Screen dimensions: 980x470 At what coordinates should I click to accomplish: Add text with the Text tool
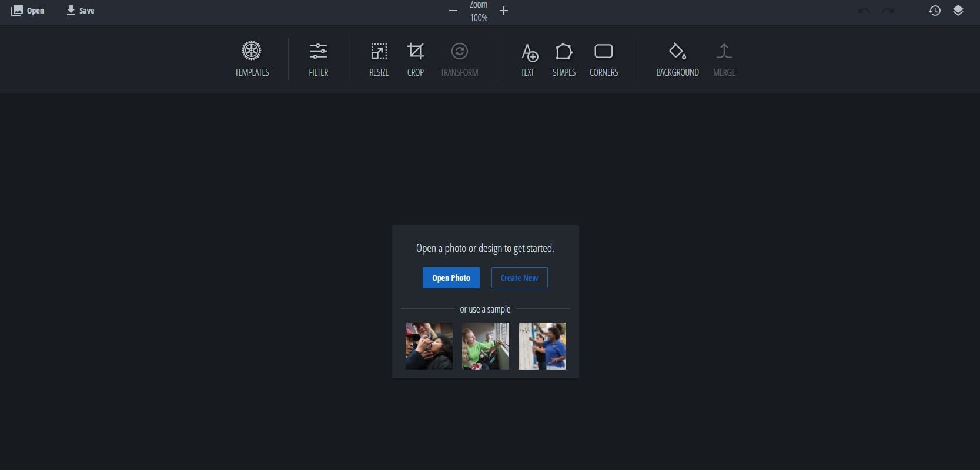pos(528,59)
